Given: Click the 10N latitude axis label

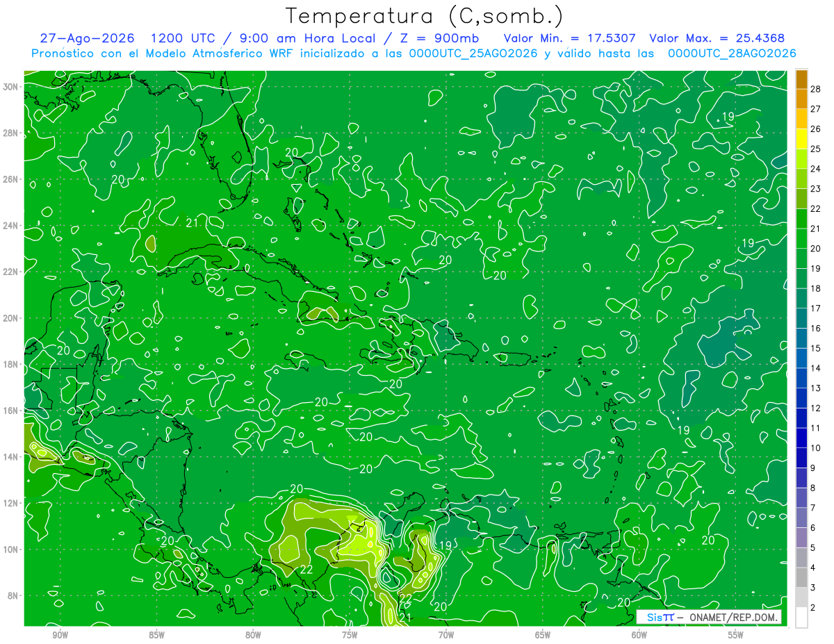Looking at the screenshot, I should coord(11,549).
